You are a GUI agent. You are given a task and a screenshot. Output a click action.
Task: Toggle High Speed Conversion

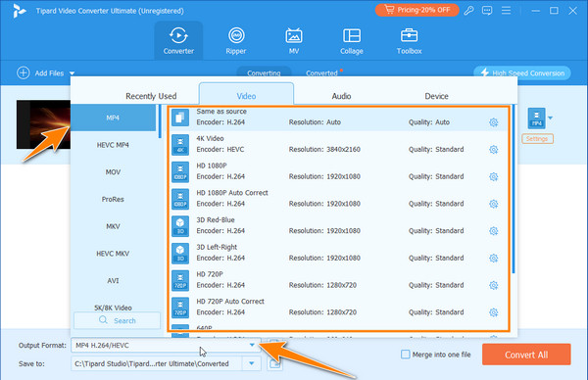pos(522,73)
